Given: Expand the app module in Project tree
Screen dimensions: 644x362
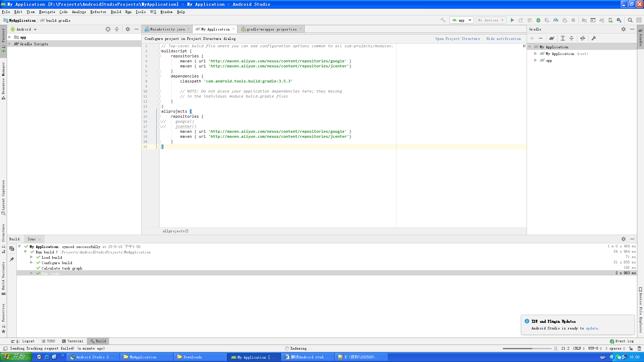Looking at the screenshot, I should 10,37.
